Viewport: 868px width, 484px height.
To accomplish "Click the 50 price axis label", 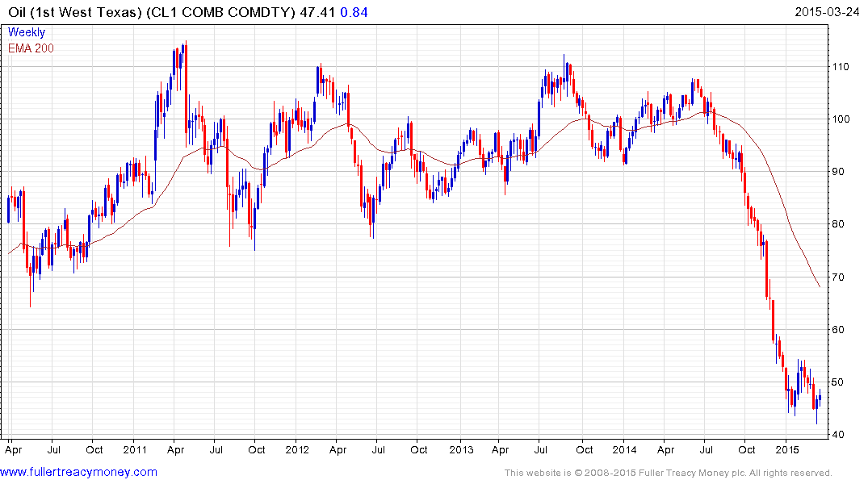I will point(837,382).
